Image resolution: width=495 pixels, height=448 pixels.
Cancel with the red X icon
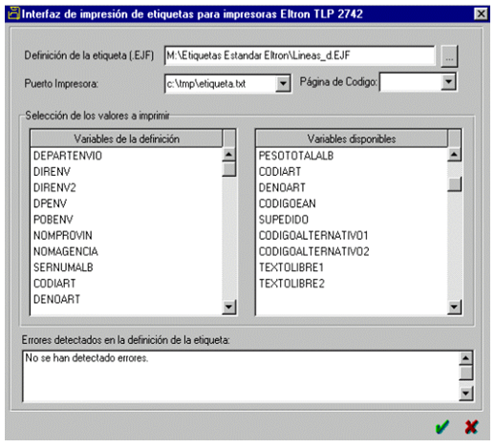[471, 427]
